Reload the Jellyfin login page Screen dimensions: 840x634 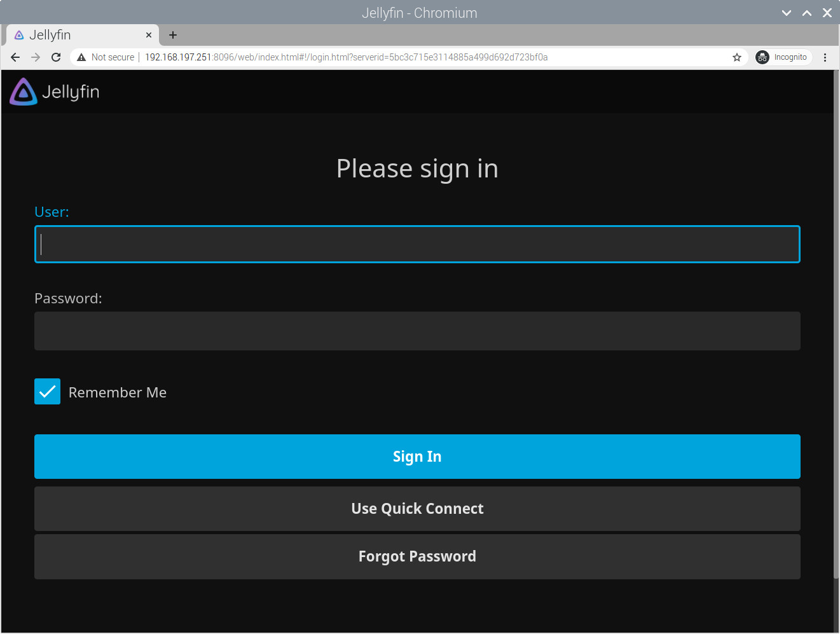[56, 57]
